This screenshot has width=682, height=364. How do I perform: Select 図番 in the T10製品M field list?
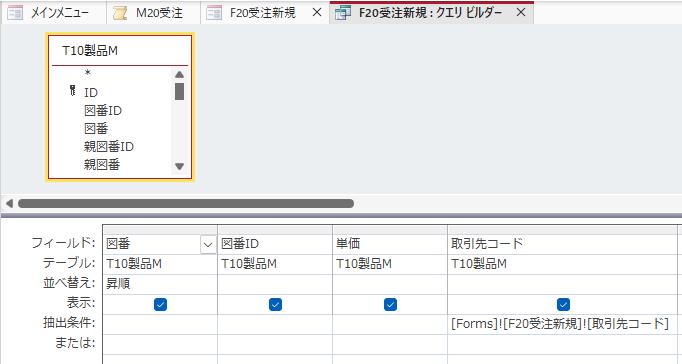coord(96,129)
